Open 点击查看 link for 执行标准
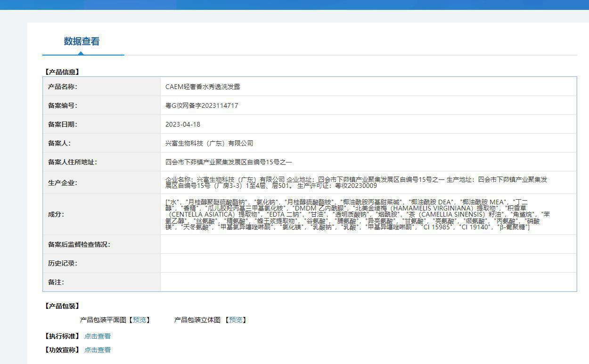The image size is (589, 364). 98,336
